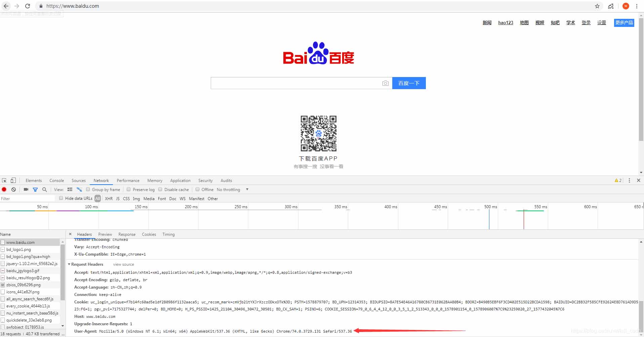
Task: Click the camera image-search icon in the Baidu search box
Action: tap(386, 83)
